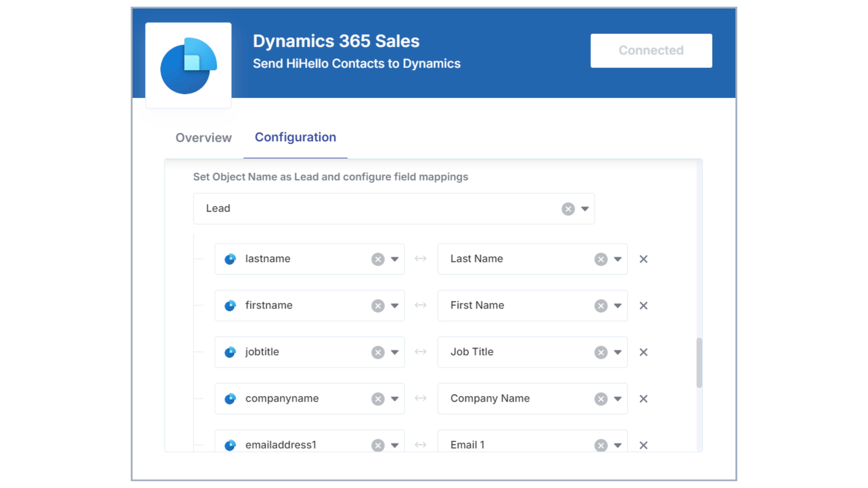The image size is (868, 488).
Task: Clear the jobtitle field selection
Action: 378,352
